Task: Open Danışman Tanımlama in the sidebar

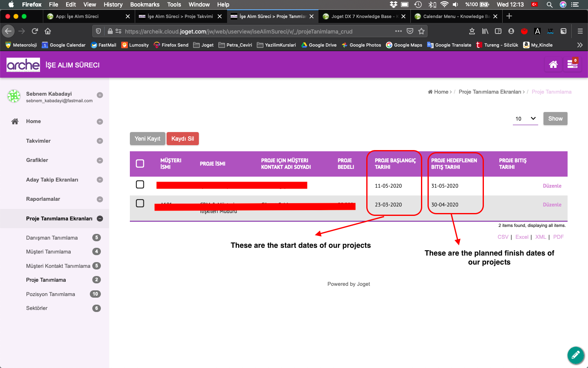Action: click(52, 238)
